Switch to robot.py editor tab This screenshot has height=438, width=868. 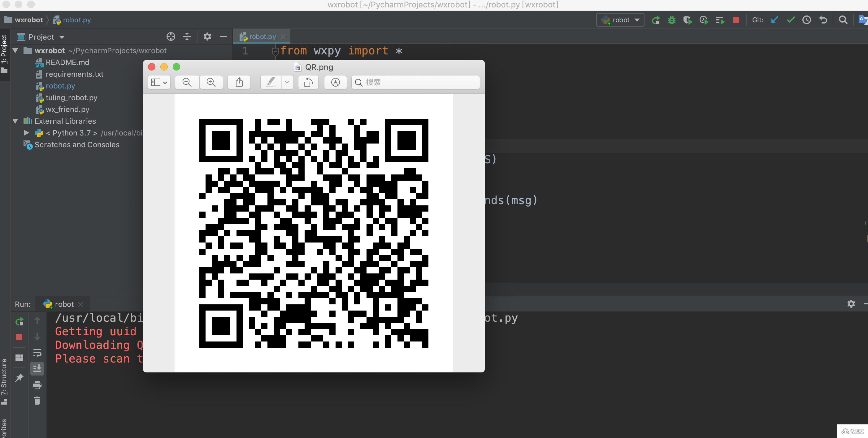click(x=262, y=37)
